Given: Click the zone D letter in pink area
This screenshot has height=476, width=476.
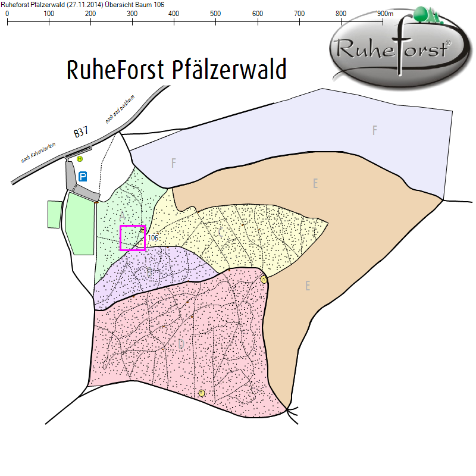Looking at the screenshot, I should click(x=181, y=344).
